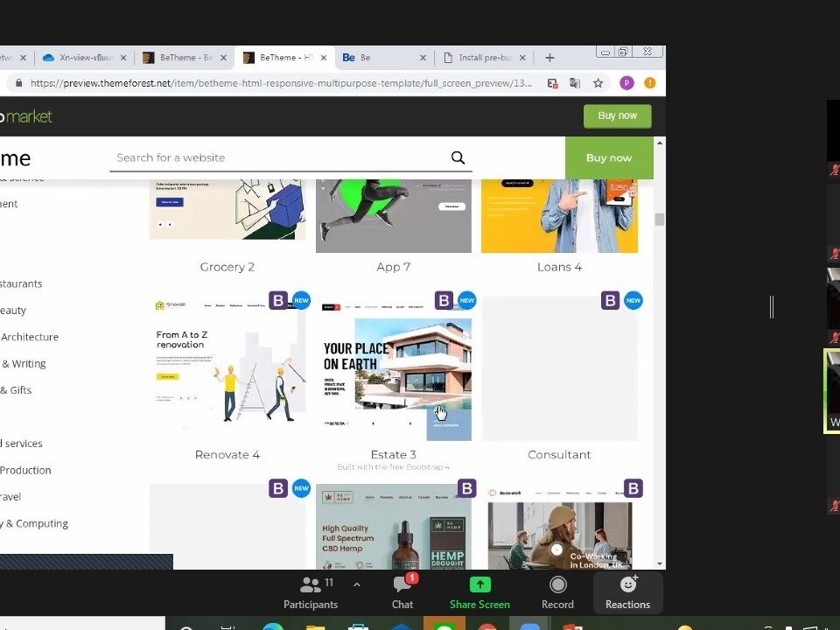Viewport: 840px width, 630px height.
Task: Click the Bootstrap badge on Renovate 4
Action: point(278,300)
